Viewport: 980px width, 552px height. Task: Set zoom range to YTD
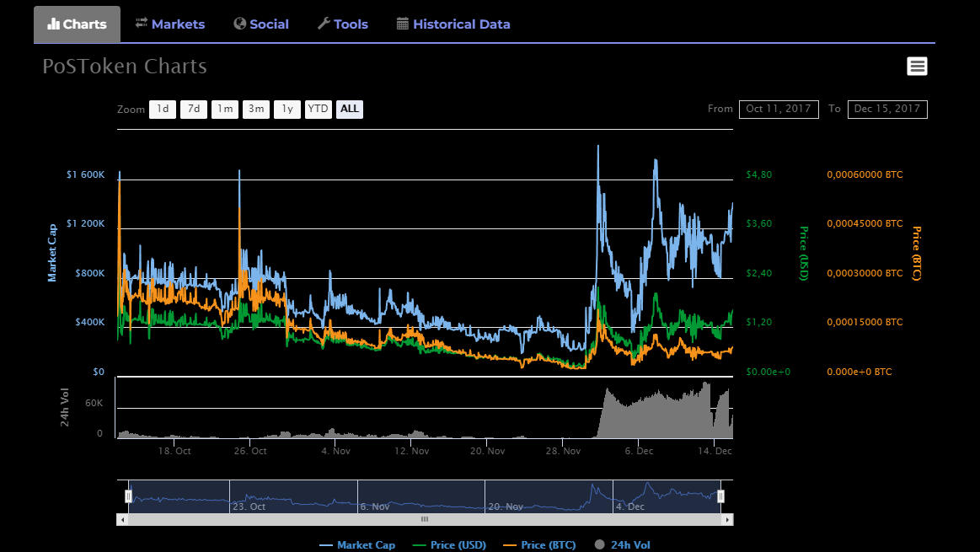tap(319, 109)
